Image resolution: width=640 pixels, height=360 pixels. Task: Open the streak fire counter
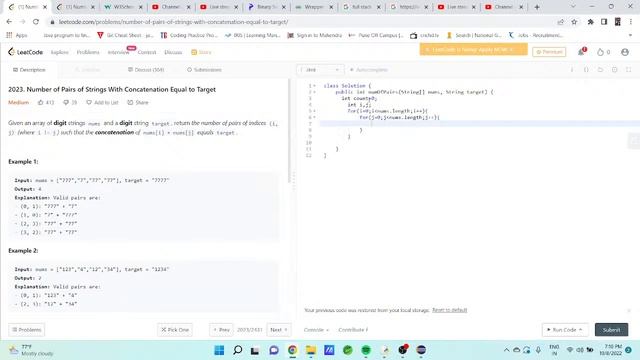coord(603,52)
